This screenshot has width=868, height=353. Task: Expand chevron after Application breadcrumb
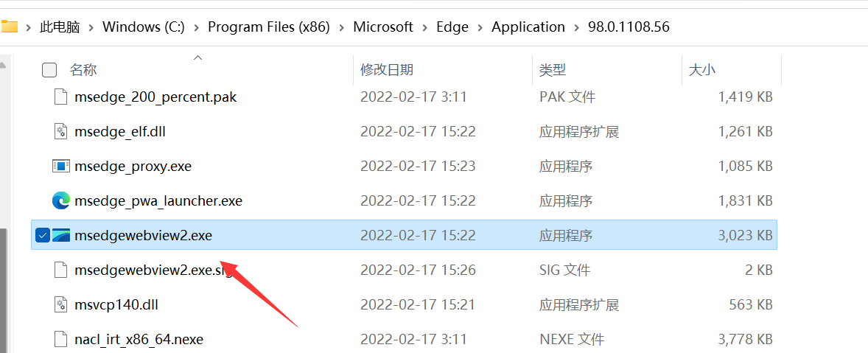(576, 27)
